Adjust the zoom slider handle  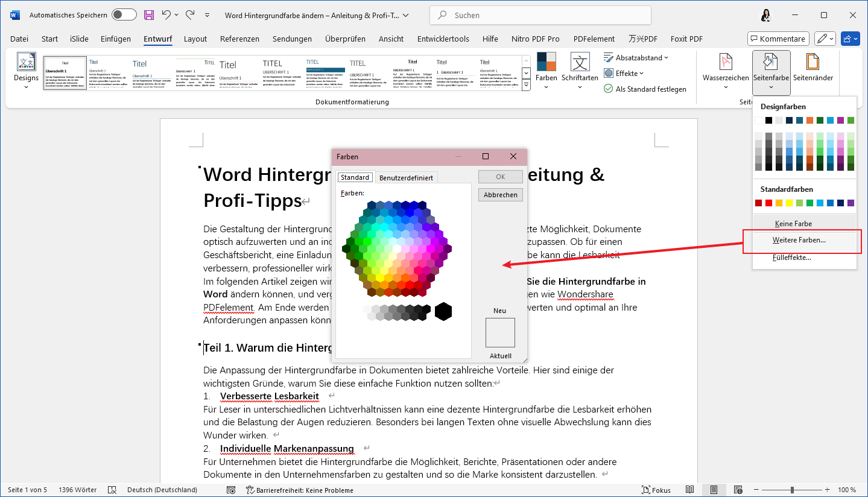click(x=791, y=490)
